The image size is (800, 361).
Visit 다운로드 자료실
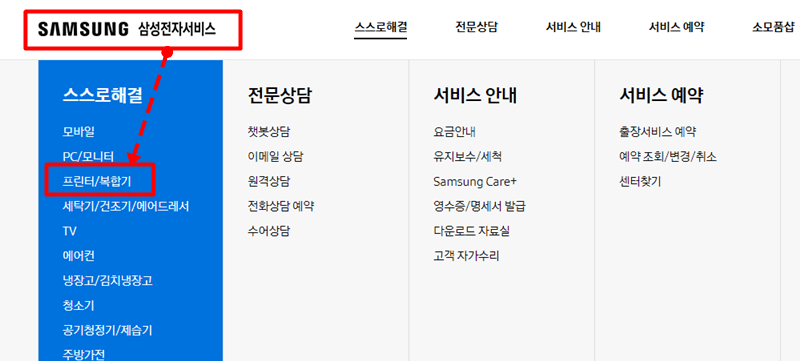(471, 231)
